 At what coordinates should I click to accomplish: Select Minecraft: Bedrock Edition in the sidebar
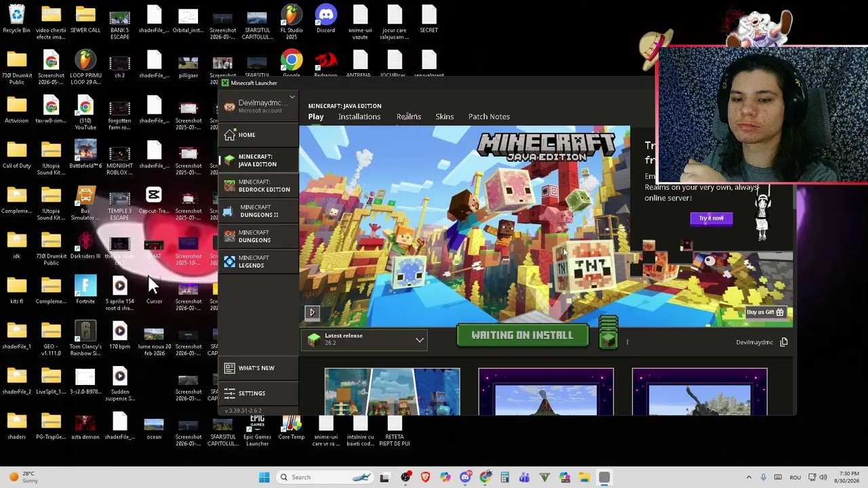click(x=258, y=186)
